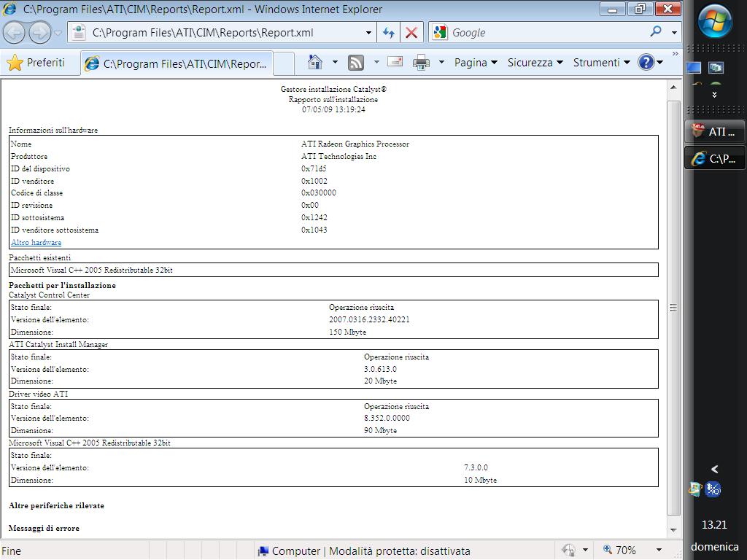Image resolution: width=747 pixels, height=560 pixels.
Task: Click the Show Desktop quick launch icon
Action: coord(694,68)
